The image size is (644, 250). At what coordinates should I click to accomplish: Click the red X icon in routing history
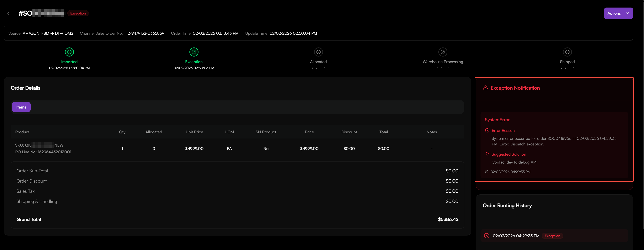[x=487, y=236]
